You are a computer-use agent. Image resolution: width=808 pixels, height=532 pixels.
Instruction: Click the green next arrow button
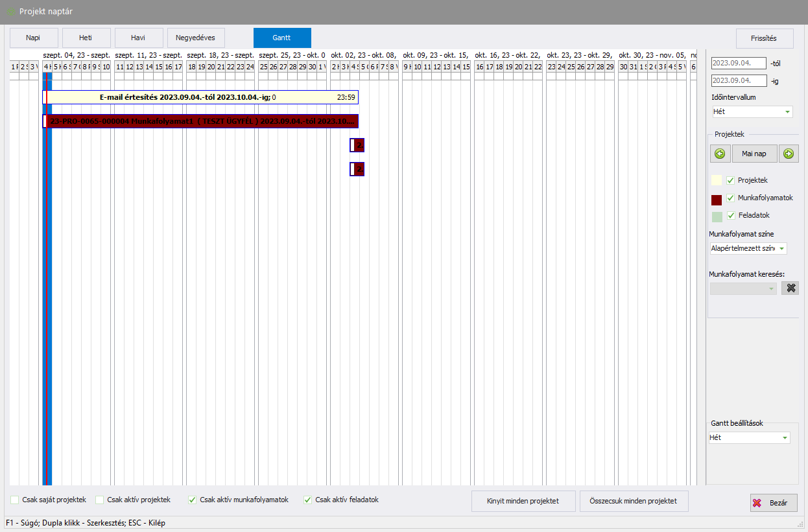point(788,154)
